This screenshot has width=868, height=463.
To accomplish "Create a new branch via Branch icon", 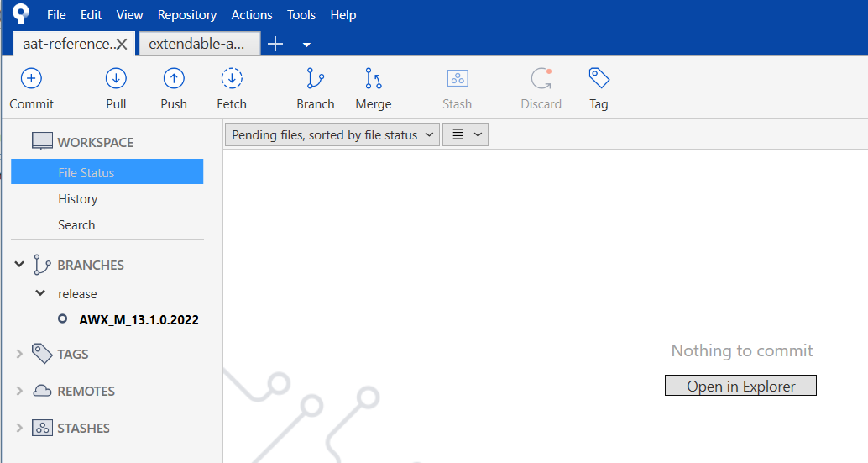I will [315, 79].
